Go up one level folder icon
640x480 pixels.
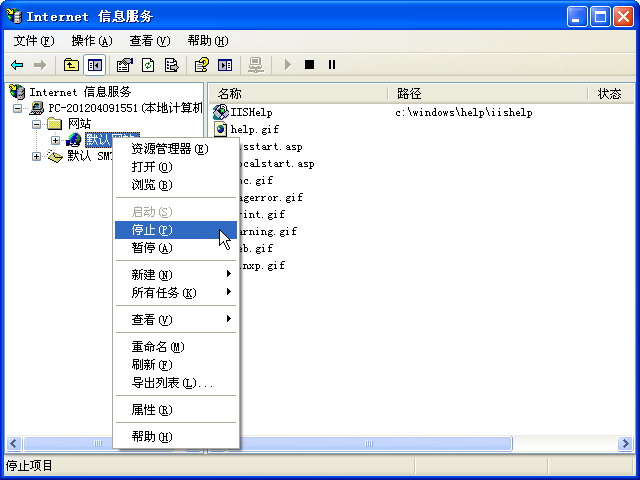(x=71, y=65)
